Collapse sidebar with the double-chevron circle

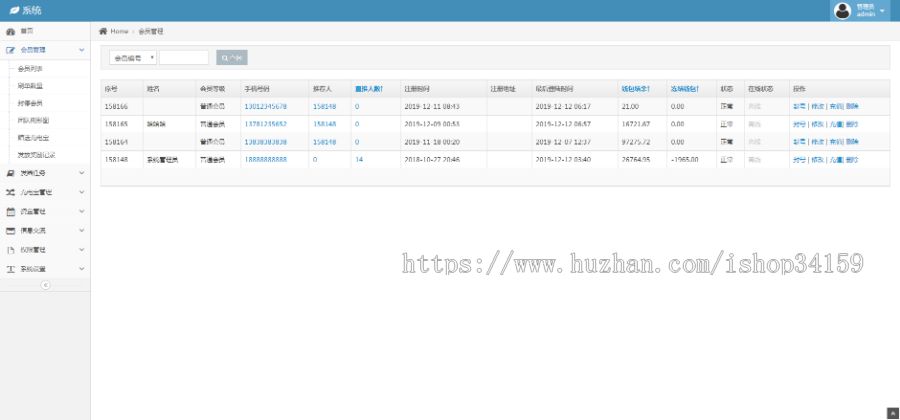pos(45,285)
